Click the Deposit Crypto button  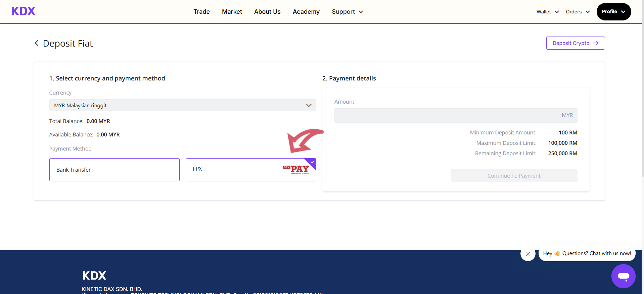click(576, 43)
